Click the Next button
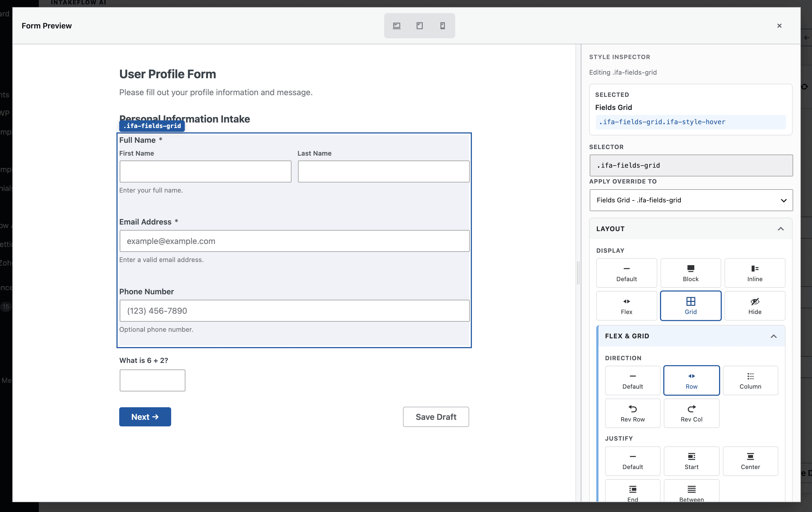The width and height of the screenshot is (812, 512). point(145,417)
